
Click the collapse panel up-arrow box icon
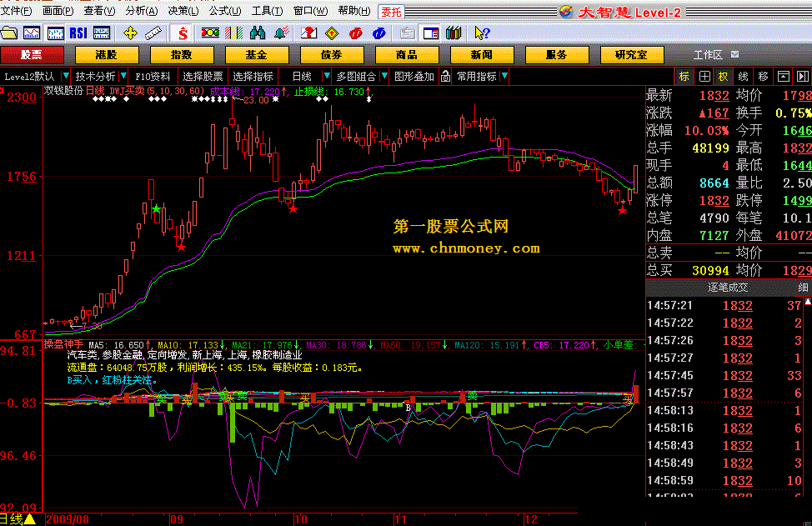[784, 77]
